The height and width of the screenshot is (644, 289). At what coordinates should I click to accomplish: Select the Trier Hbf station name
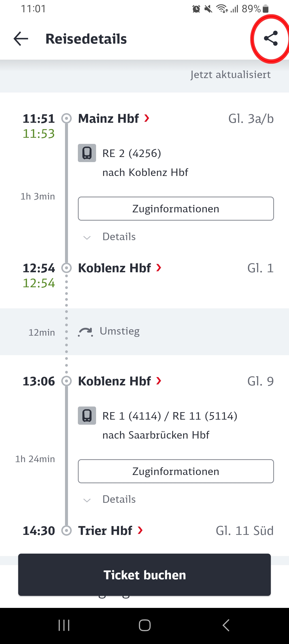pyautogui.click(x=105, y=531)
